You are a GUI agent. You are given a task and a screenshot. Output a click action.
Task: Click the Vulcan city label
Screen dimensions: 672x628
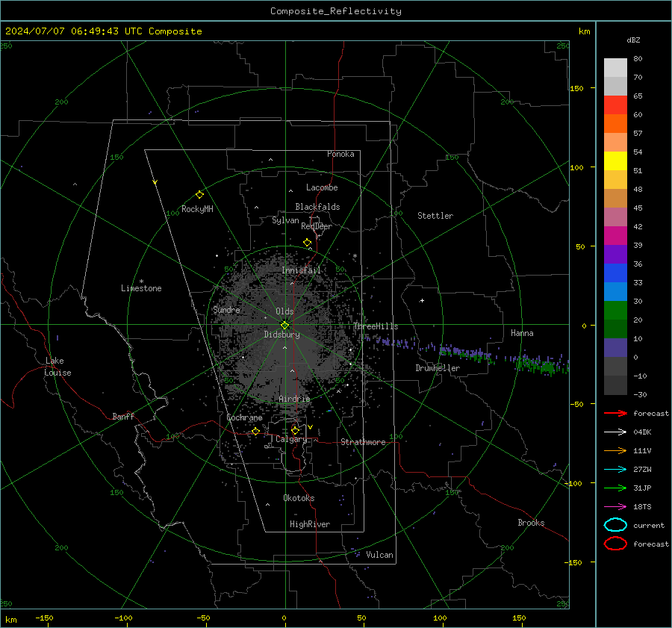(379, 555)
